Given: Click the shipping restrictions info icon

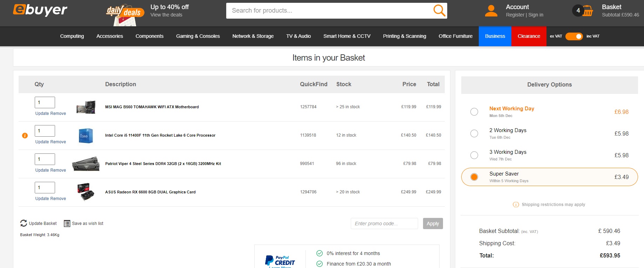Looking at the screenshot, I should (516, 205).
